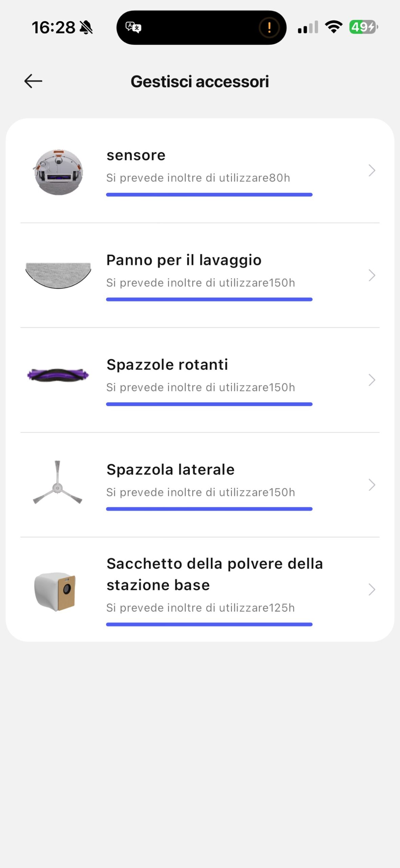Select the sensore accessory label
This screenshot has height=868, width=400.
click(136, 155)
